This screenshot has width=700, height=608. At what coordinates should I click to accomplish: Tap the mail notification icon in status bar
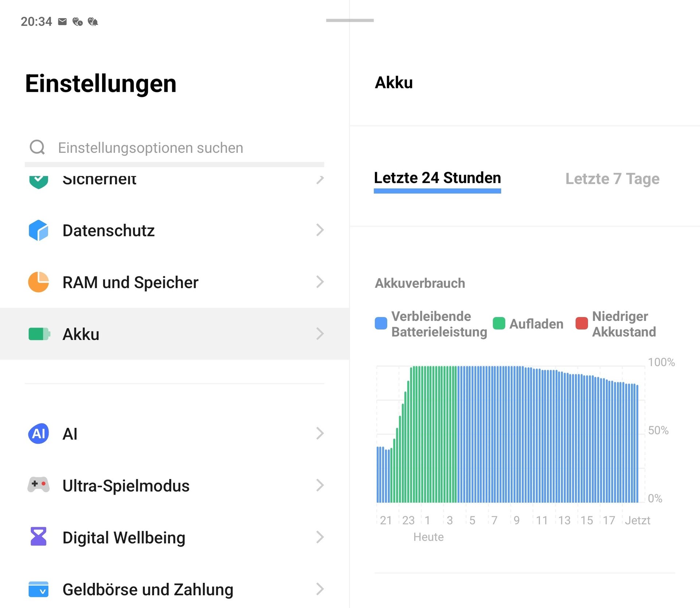tap(62, 22)
